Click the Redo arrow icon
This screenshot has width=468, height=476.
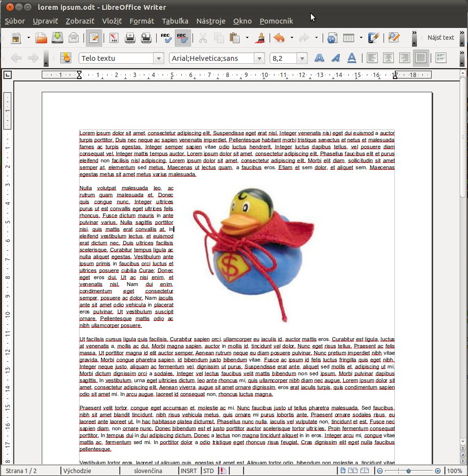(304, 38)
